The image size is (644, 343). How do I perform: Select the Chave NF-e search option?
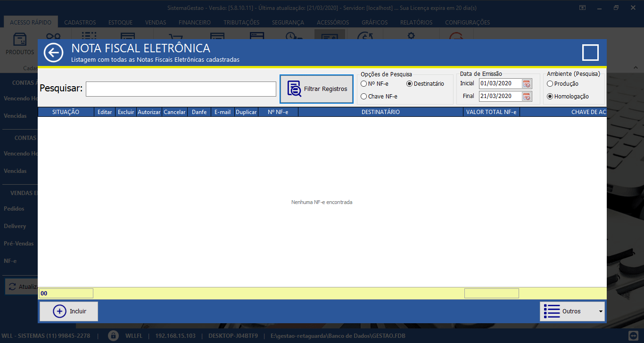coord(379,96)
